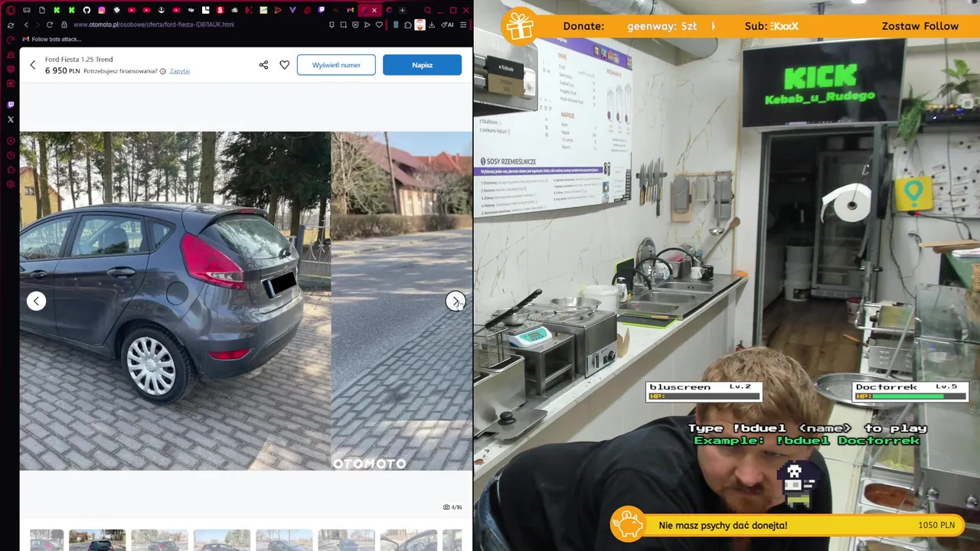The height and width of the screenshot is (551, 980).
Task: Open the 'Follow bots attack...' bookmark
Action: (x=51, y=39)
